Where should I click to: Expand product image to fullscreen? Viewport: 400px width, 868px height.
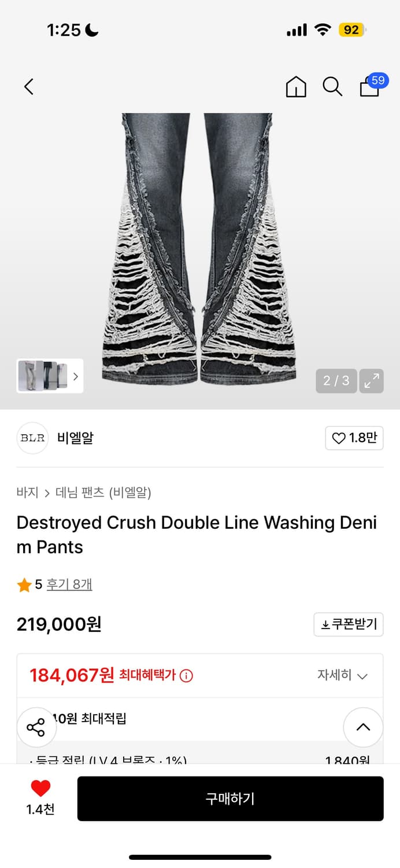(372, 381)
